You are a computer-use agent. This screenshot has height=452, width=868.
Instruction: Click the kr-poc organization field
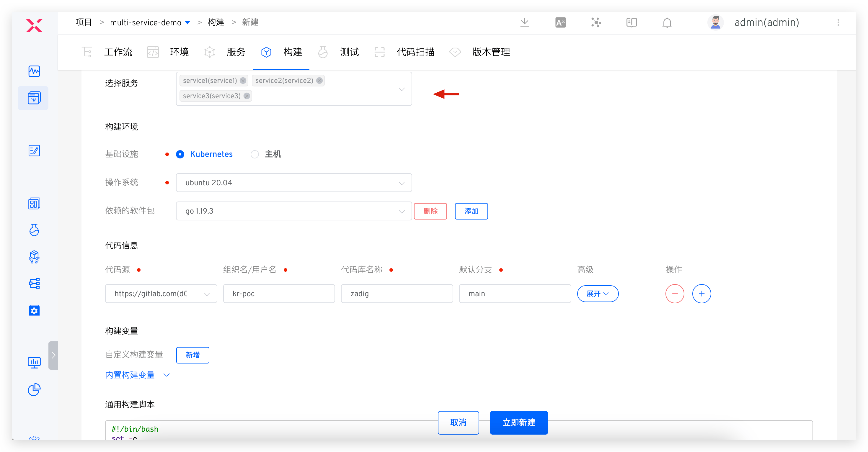[x=279, y=294]
